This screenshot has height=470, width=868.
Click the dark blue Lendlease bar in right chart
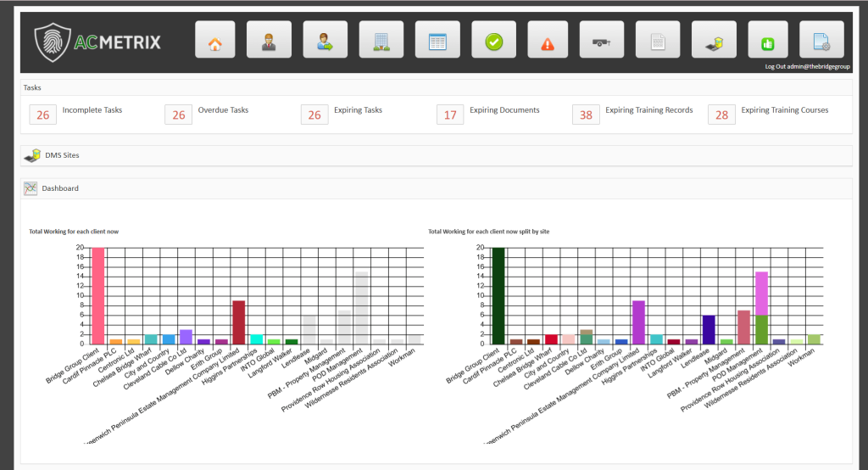(709, 330)
